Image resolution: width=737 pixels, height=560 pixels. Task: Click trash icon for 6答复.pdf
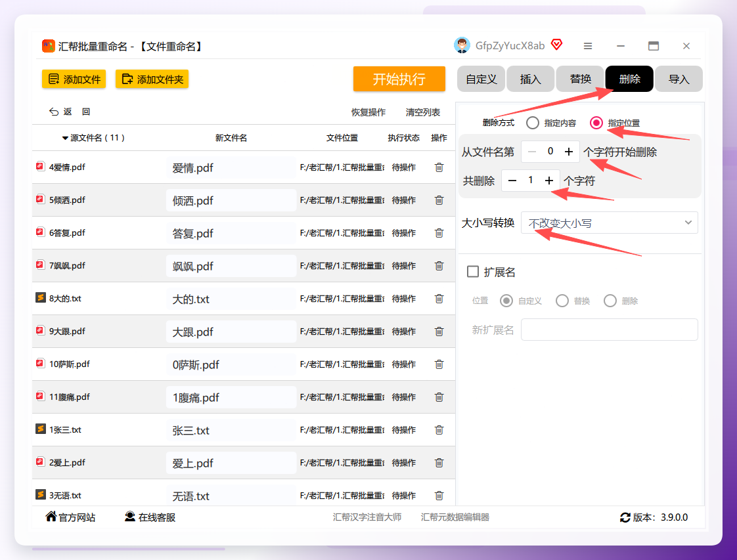click(439, 233)
